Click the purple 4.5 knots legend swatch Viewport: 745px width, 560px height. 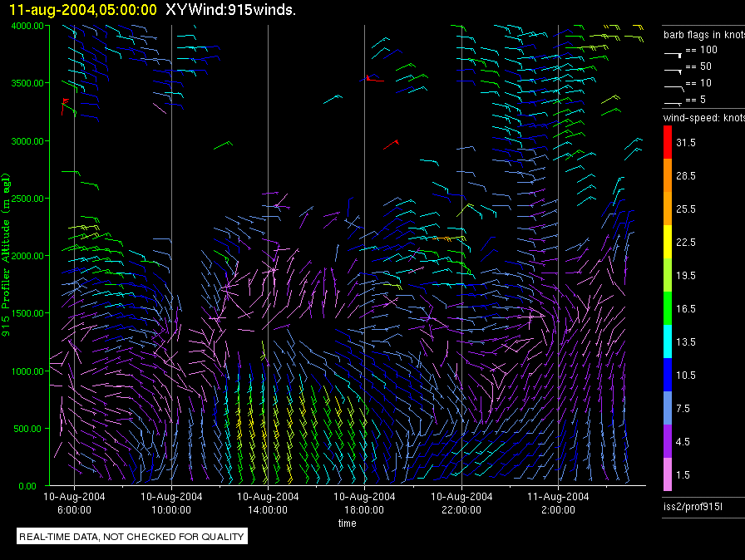coord(668,441)
